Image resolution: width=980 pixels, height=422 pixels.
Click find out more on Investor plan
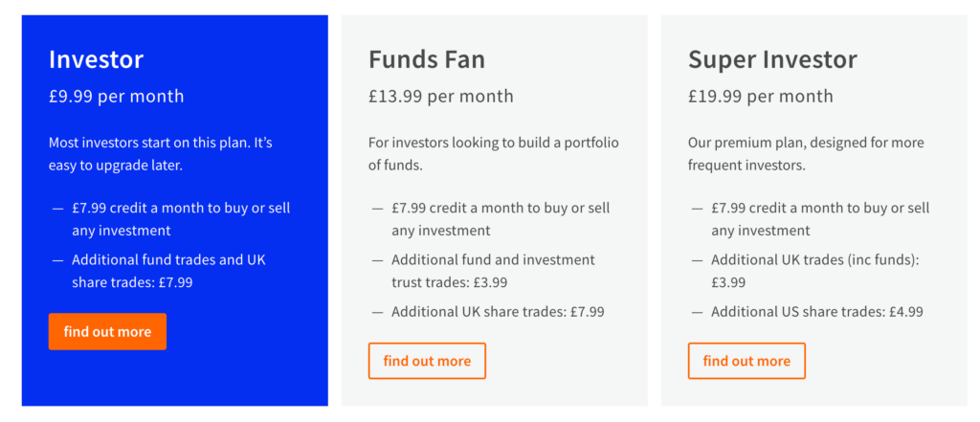coord(107,331)
